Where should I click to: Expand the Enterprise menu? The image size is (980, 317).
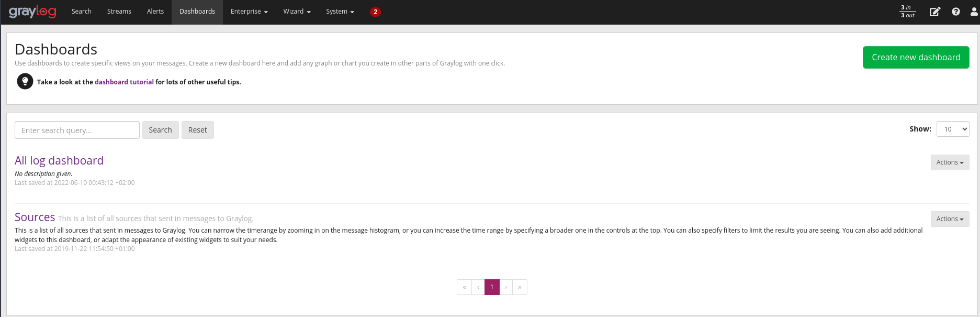tap(249, 12)
